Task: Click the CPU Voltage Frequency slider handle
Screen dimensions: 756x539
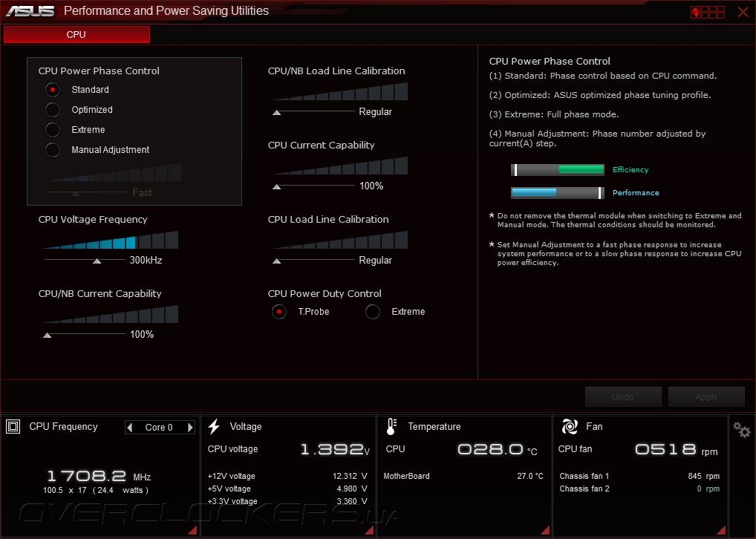Action: click(x=97, y=261)
